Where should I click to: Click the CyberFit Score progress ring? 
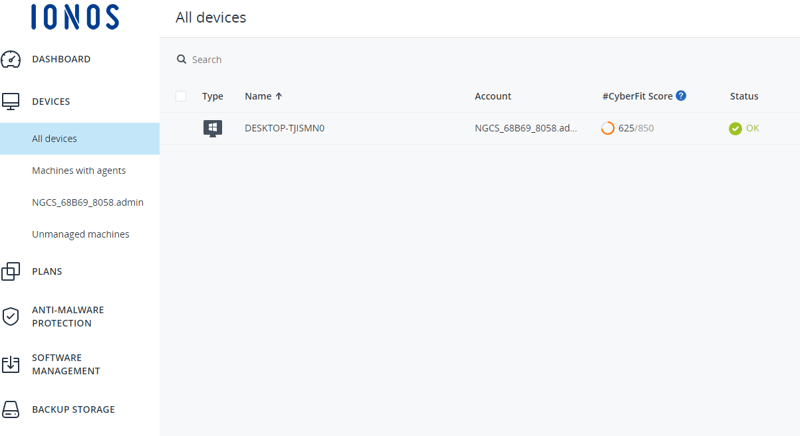tap(607, 129)
